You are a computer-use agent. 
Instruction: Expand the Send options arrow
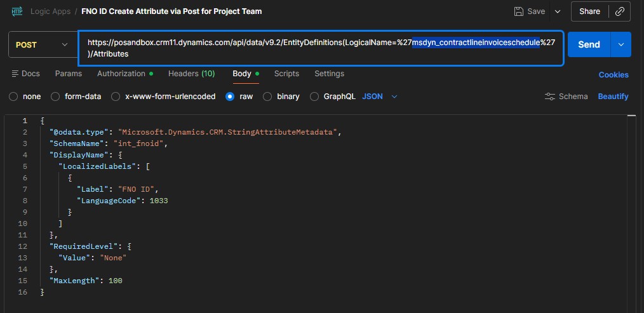621,44
